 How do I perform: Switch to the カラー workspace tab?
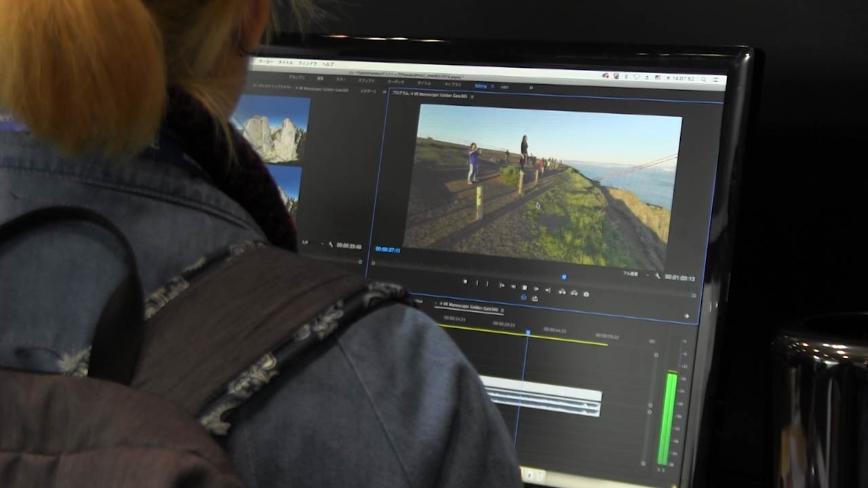[x=341, y=79]
